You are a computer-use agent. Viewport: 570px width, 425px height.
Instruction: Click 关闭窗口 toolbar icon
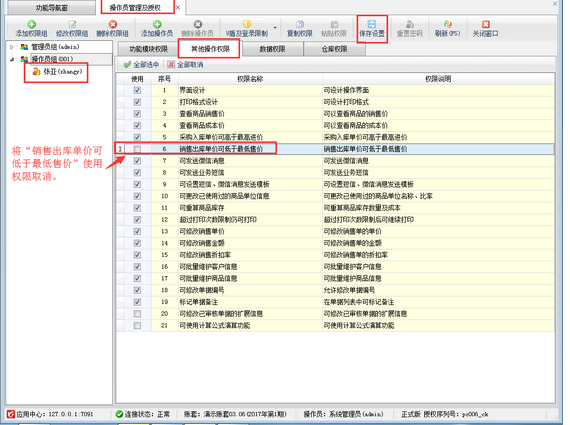pos(486,24)
